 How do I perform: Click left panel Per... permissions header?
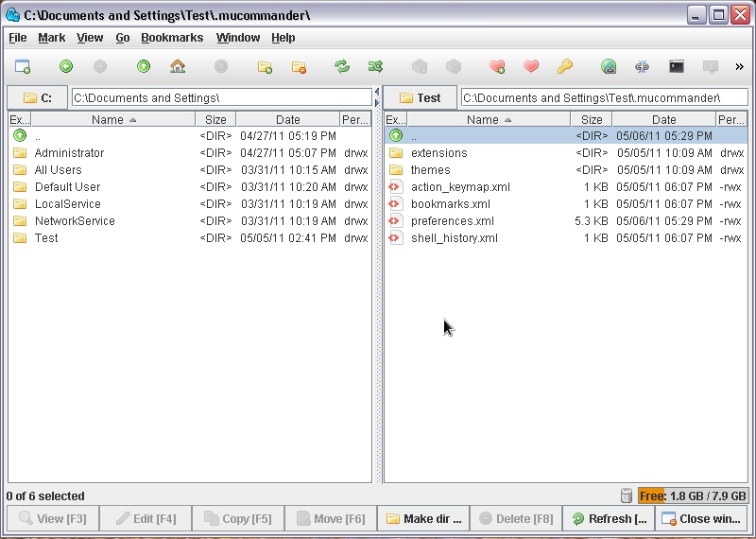tap(356, 119)
